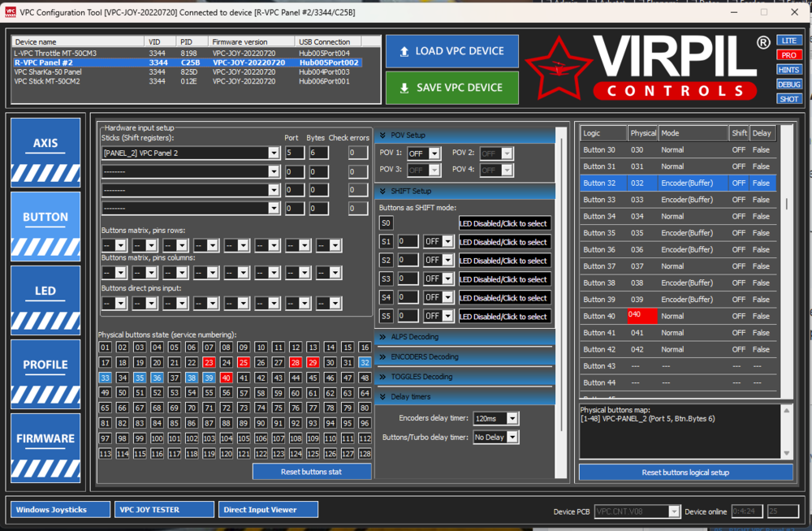Click scroll-down arrow in physical buttons map
Image resolution: width=812 pixels, height=531 pixels.
point(787,453)
